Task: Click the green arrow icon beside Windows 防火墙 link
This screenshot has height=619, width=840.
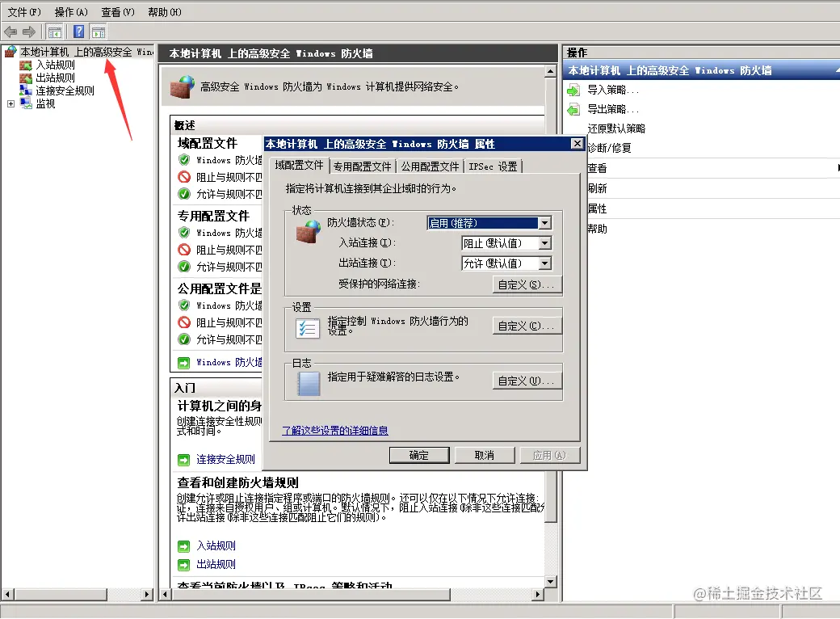Action: [184, 363]
